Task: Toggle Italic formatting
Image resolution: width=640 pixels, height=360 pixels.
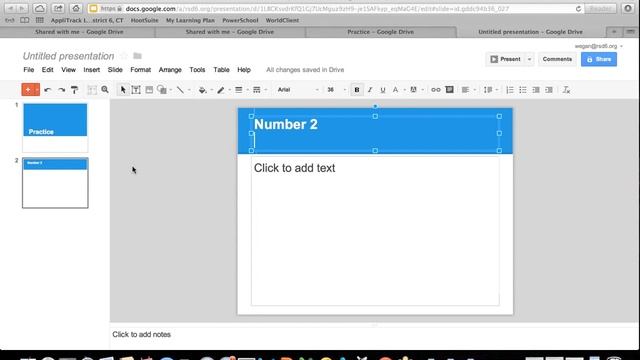Action: click(370, 90)
